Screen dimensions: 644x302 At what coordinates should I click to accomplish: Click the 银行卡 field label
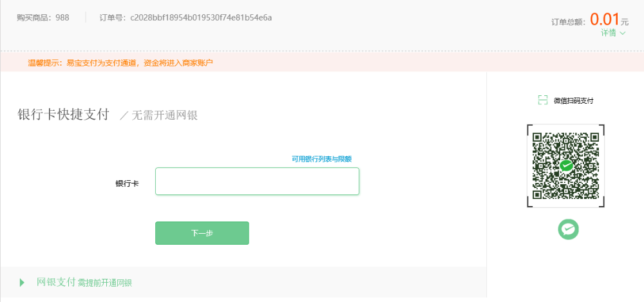click(127, 184)
